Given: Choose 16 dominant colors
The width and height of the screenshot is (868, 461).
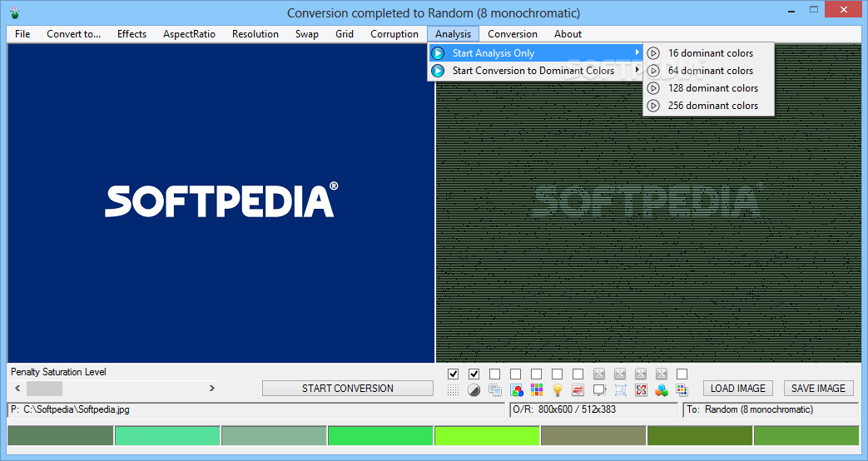Looking at the screenshot, I should (708, 53).
